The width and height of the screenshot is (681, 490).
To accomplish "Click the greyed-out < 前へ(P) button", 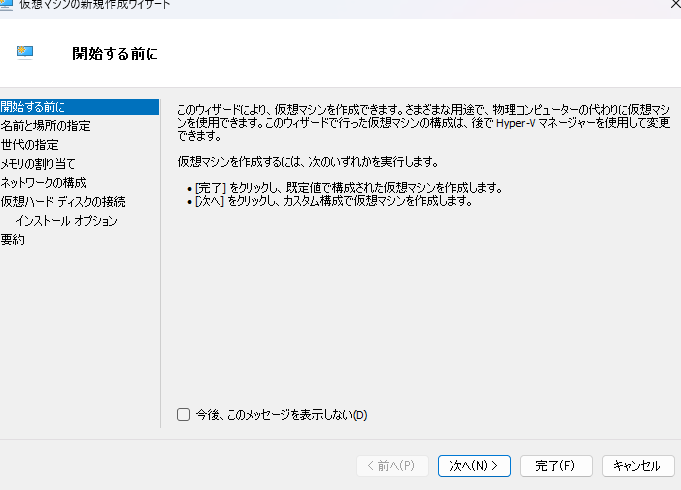I will pyautogui.click(x=393, y=466).
